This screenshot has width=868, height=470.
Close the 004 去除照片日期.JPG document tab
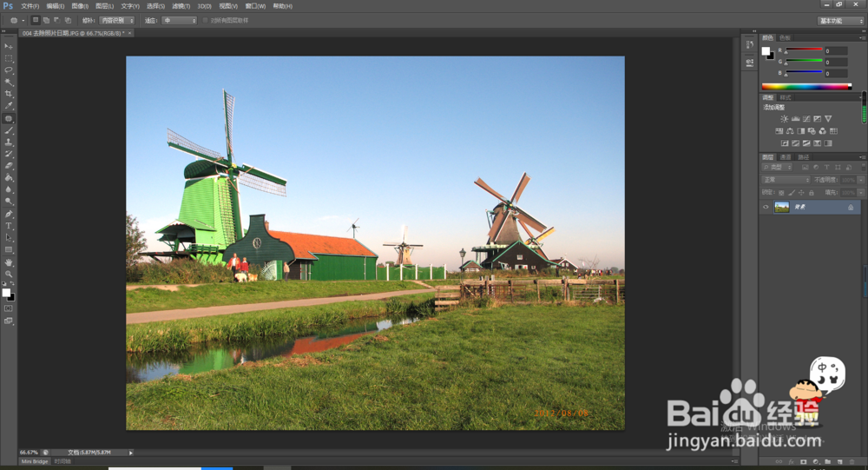click(130, 33)
